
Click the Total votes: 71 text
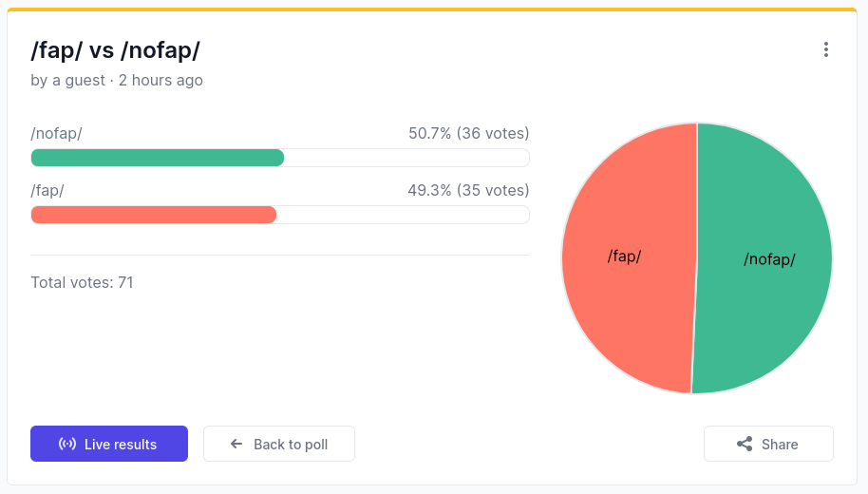point(82,282)
